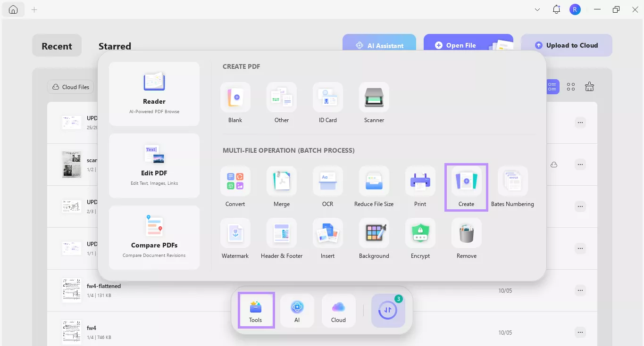
Task: Switch to grid view
Action: 570,86
